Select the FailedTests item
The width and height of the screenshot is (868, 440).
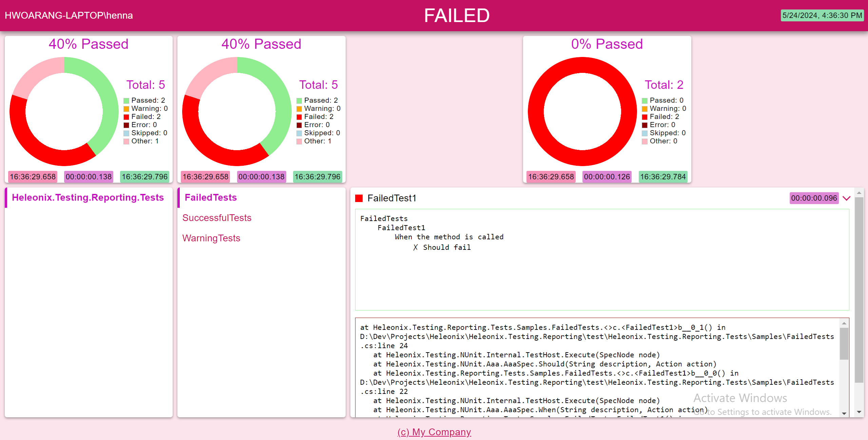point(211,198)
